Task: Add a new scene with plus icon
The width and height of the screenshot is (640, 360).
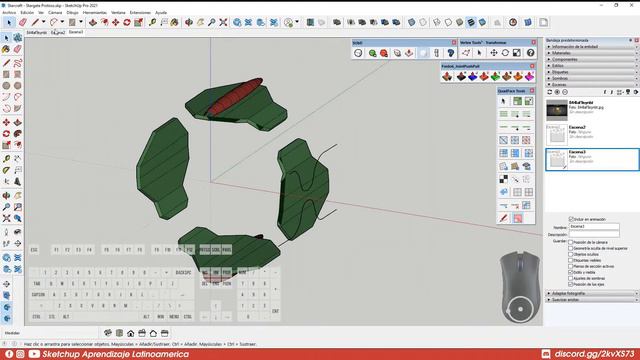Action: pos(557,92)
